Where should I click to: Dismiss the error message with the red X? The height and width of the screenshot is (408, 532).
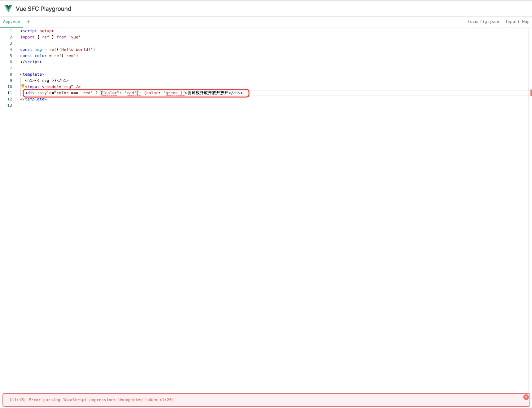click(526, 397)
